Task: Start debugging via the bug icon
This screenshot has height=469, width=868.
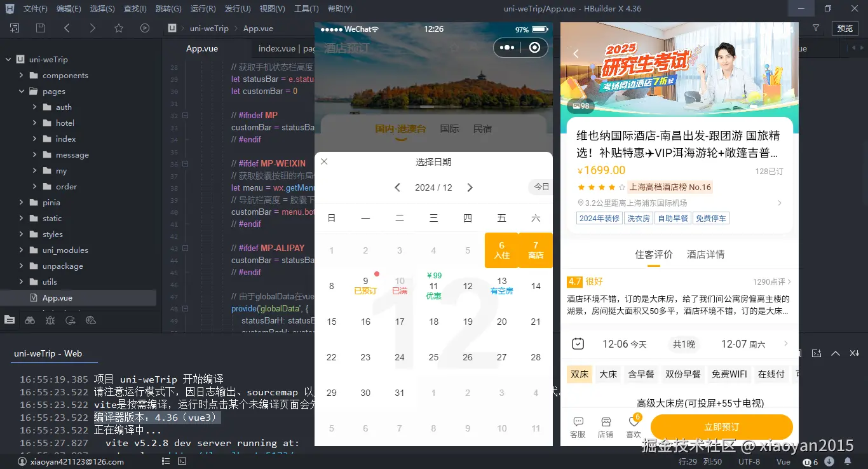Action: click(x=50, y=320)
